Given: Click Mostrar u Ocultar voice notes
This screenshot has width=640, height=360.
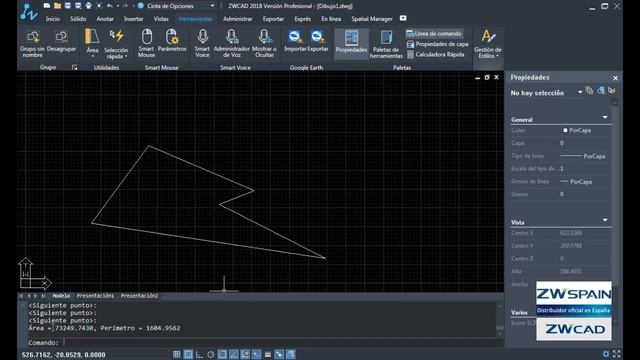Looking at the screenshot, I should (264, 43).
